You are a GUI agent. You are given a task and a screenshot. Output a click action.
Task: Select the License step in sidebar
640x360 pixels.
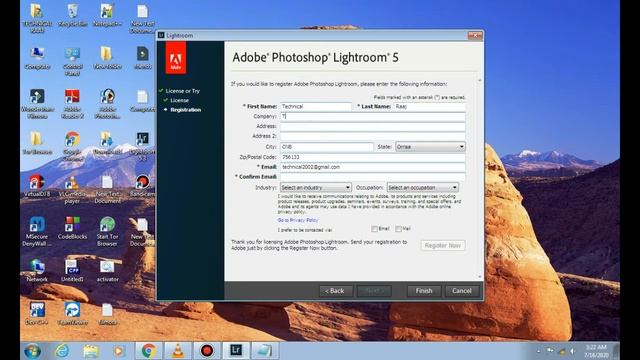(x=180, y=100)
